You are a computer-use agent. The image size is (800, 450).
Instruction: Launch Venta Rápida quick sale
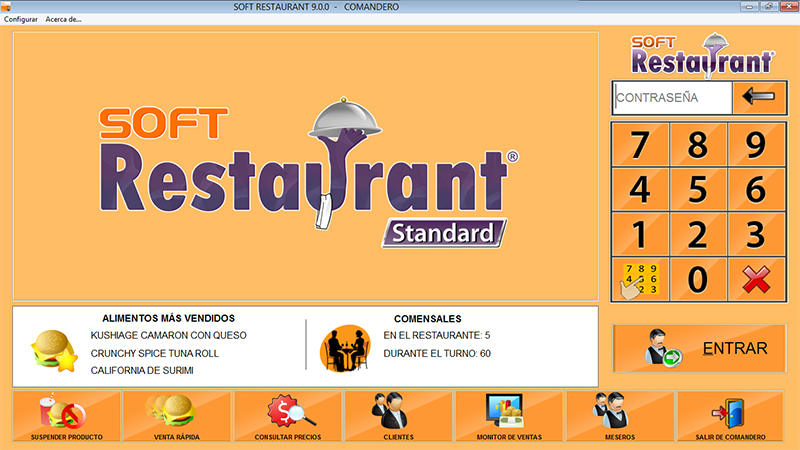point(176,417)
